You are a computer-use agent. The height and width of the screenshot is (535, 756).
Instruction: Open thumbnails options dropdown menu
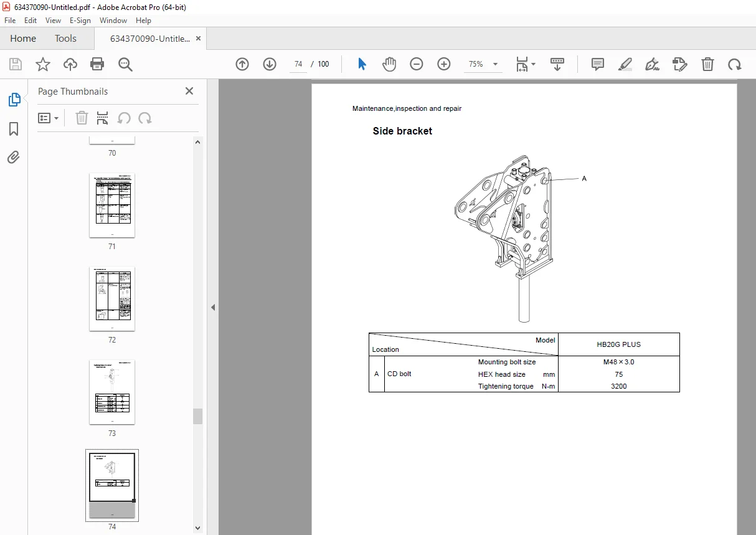click(x=48, y=118)
